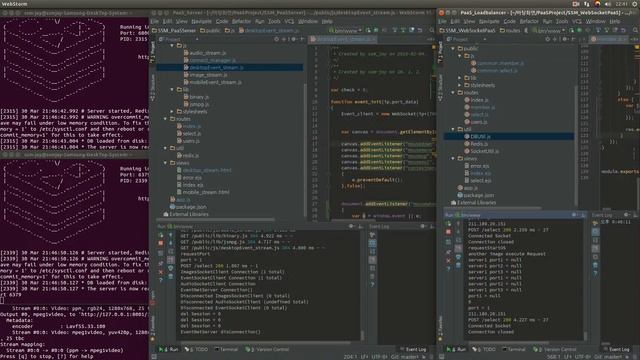Select desktopEvent_stream.js in PaaS_Server tree

click(230, 67)
